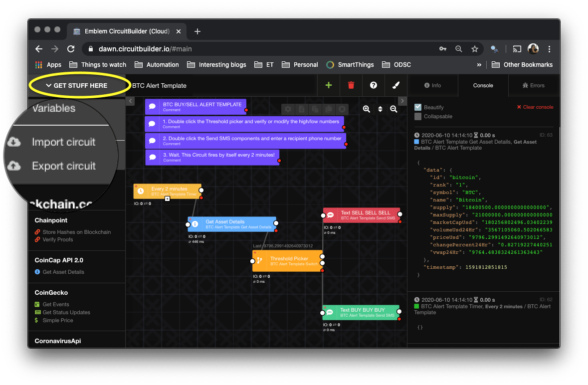The width and height of the screenshot is (588, 385).
Task: Click the chat icon on Text BUY BUY BUY node
Action: [330, 312]
